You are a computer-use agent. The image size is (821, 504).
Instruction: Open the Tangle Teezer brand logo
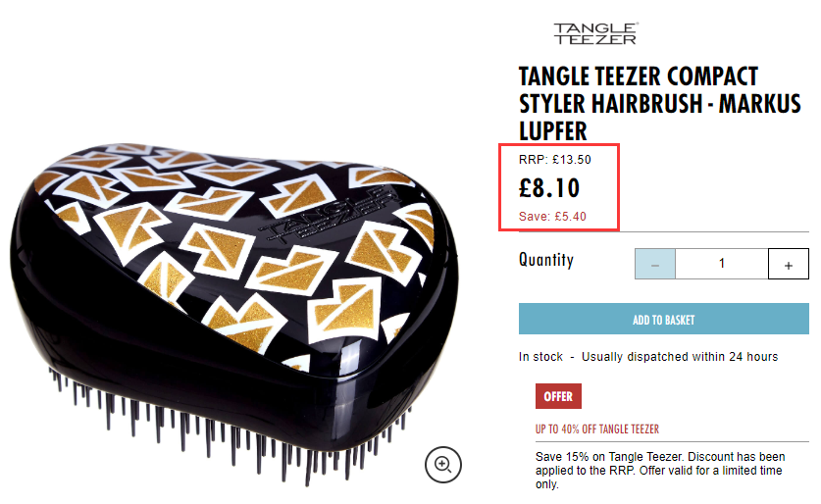(595, 33)
